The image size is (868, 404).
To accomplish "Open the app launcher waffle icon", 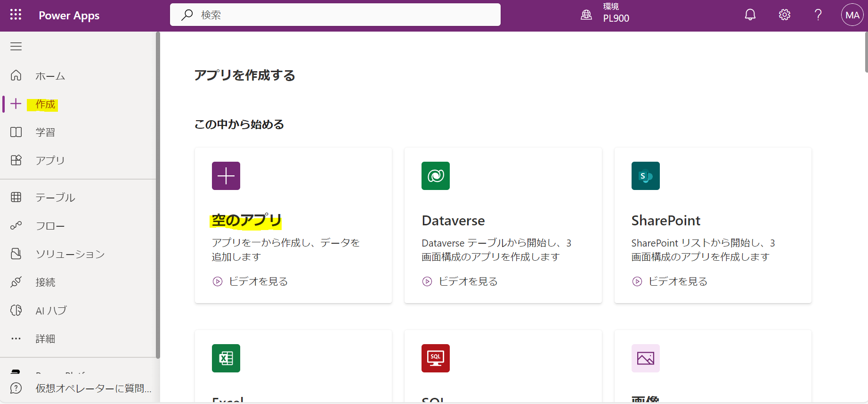I will click(16, 15).
